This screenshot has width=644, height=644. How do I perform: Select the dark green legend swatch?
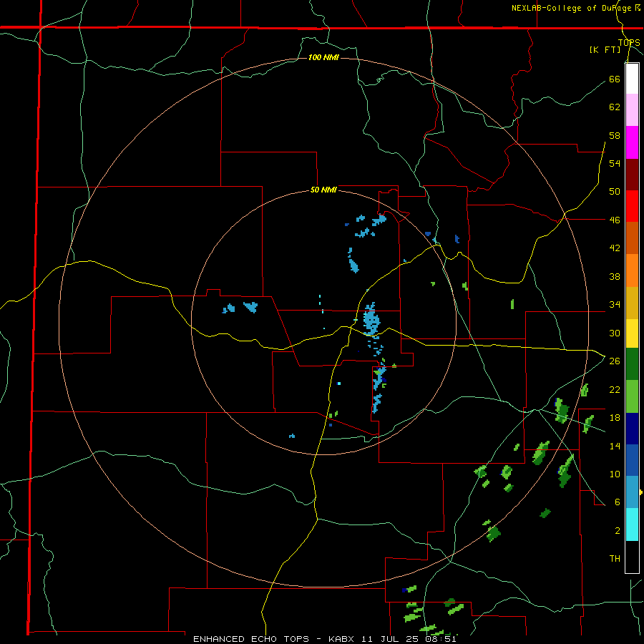click(x=632, y=364)
